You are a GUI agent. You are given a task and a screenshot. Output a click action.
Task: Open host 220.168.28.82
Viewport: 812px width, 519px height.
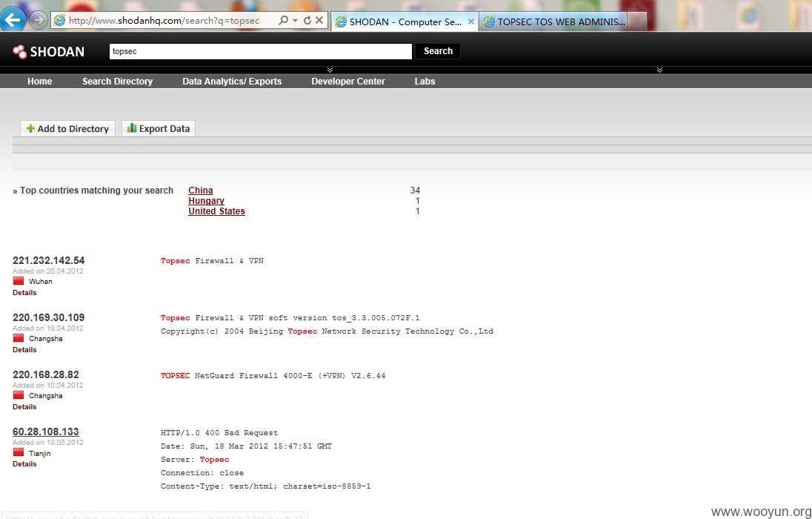(46, 374)
